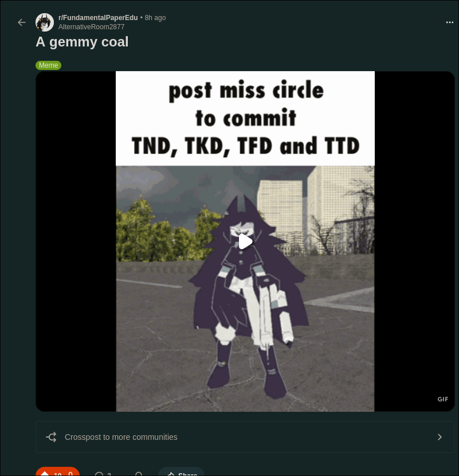
Task: Open the three-dot post options menu
Action: tap(450, 22)
